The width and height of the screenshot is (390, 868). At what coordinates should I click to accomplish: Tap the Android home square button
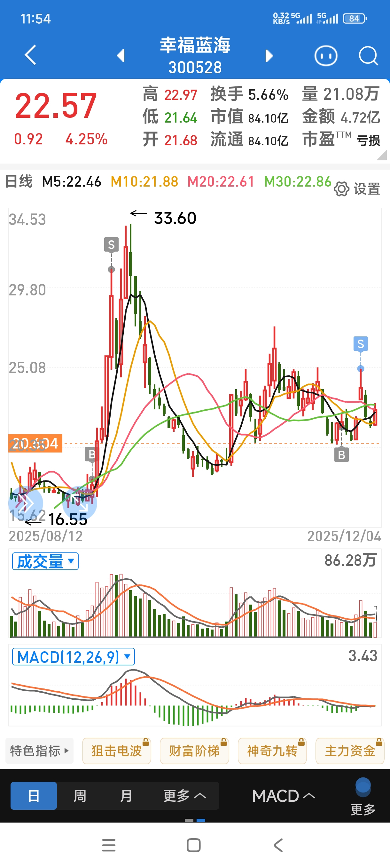click(x=193, y=845)
